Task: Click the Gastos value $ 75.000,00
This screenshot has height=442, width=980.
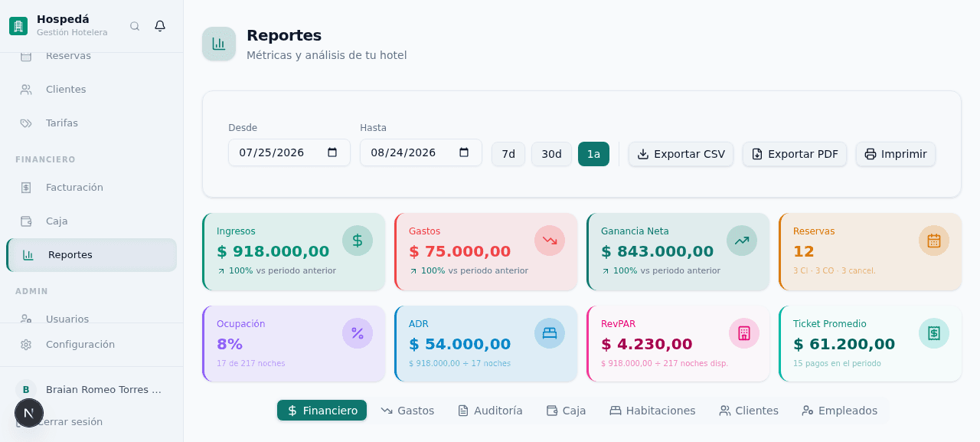Action: pyautogui.click(x=459, y=251)
